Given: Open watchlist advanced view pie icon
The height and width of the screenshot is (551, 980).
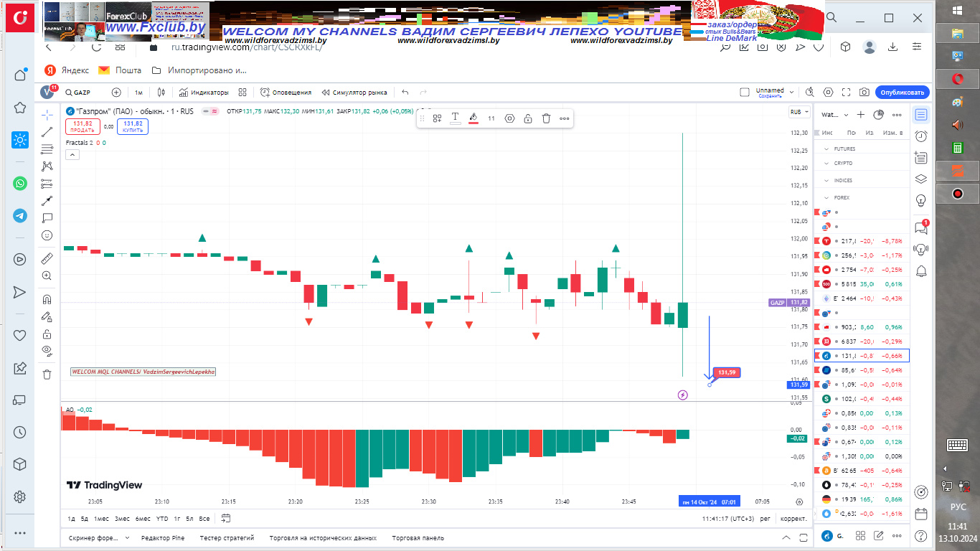Looking at the screenshot, I should (x=878, y=115).
